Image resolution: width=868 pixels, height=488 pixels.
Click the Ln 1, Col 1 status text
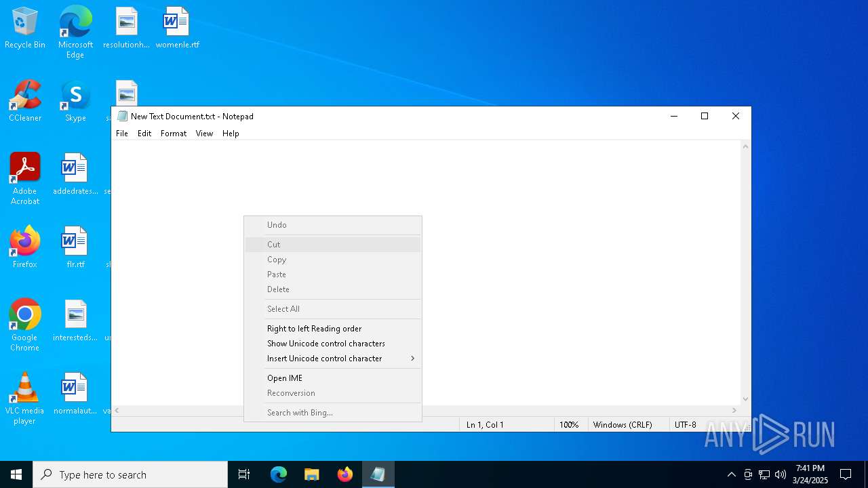pyautogui.click(x=485, y=425)
